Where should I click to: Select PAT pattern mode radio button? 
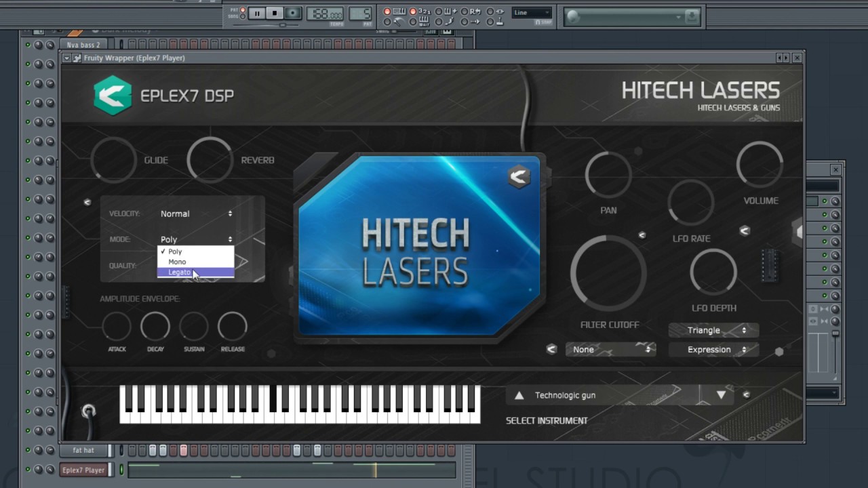(x=242, y=9)
